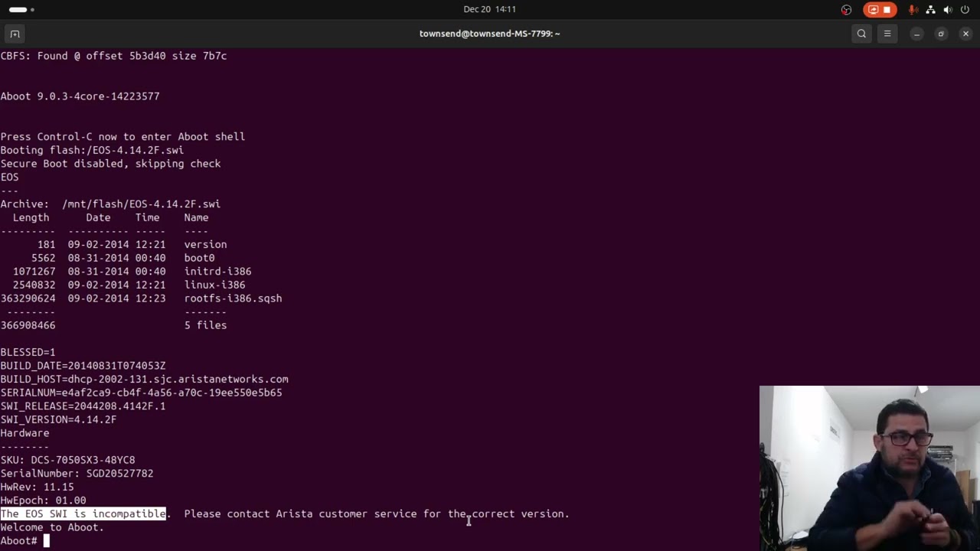Image resolution: width=980 pixels, height=551 pixels.
Task: Open the volume icon in top bar
Action: pyautogui.click(x=948, y=9)
